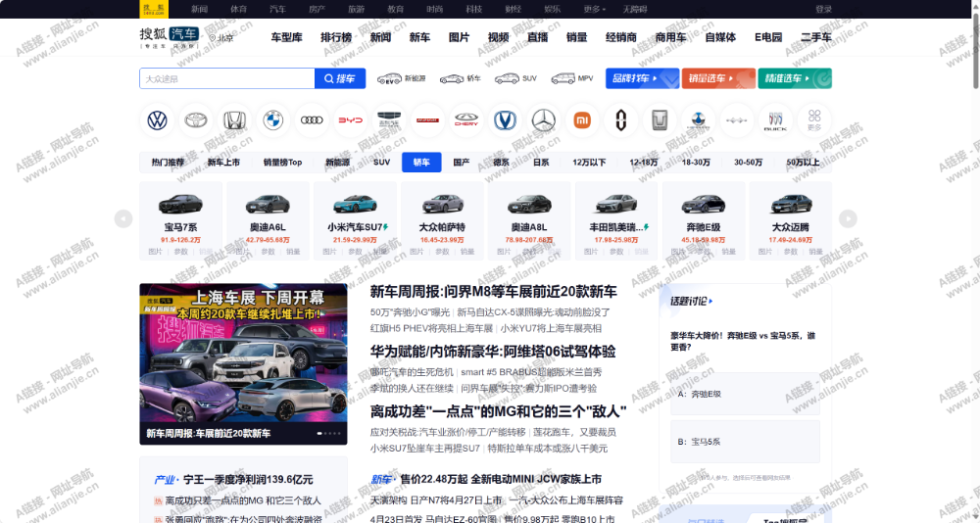This screenshot has width=980, height=523.
Task: Click the Toyota brand logo
Action: [196, 119]
